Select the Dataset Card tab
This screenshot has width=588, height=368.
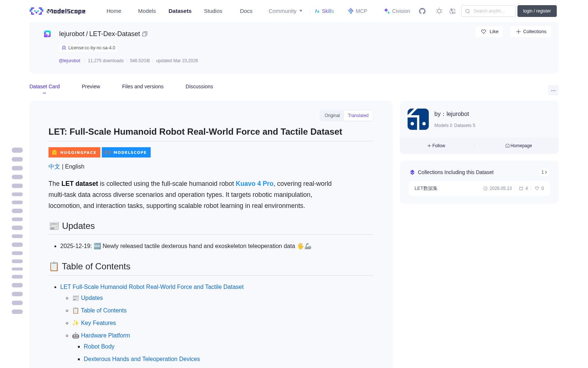coord(44,86)
